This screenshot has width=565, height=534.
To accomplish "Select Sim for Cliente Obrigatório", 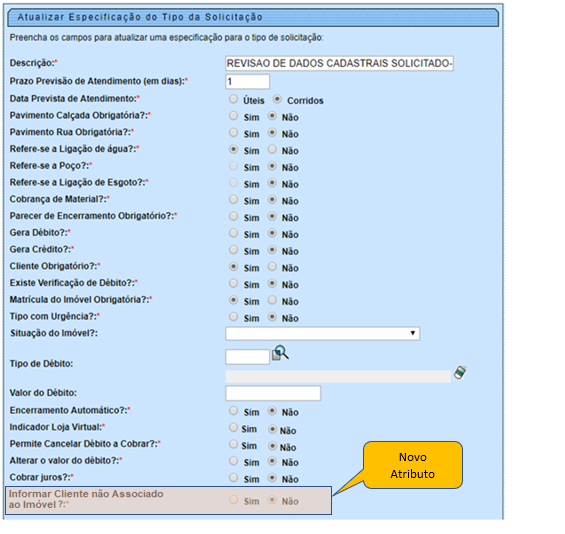I will pyautogui.click(x=233, y=267).
